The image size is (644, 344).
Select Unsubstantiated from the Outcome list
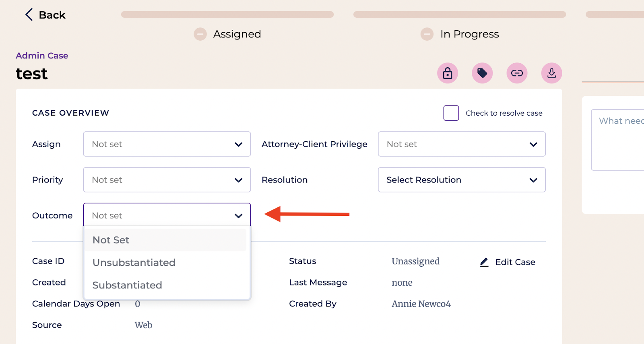coord(134,262)
